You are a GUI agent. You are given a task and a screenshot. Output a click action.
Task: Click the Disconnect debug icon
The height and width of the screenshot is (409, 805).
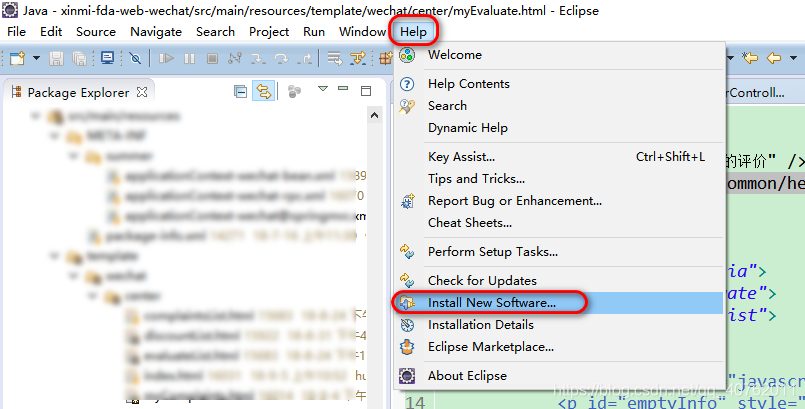tap(235, 58)
